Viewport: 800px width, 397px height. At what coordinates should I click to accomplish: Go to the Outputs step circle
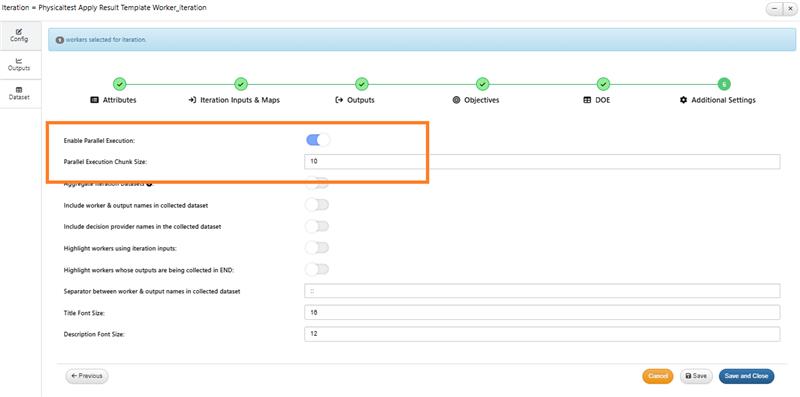point(361,84)
